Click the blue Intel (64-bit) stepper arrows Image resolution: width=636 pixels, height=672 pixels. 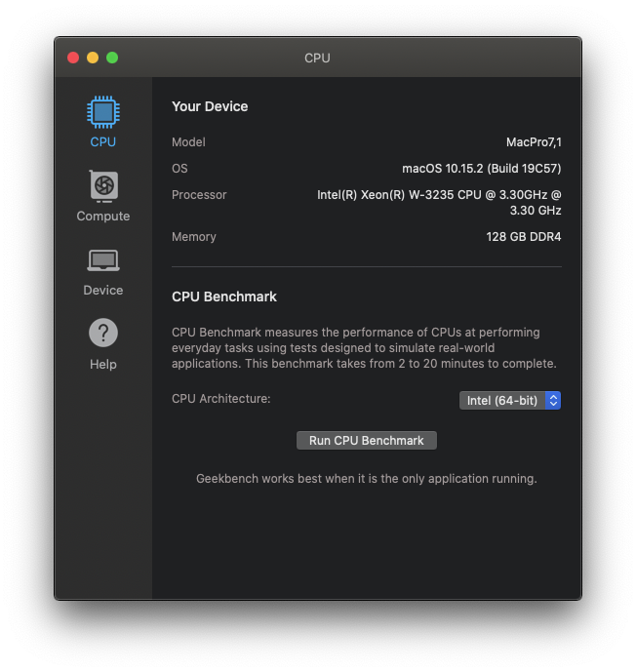(x=553, y=400)
